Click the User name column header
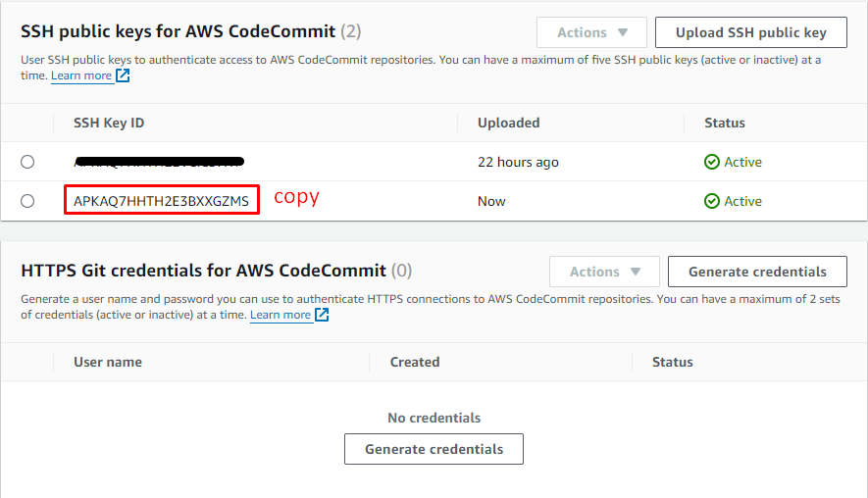The height and width of the screenshot is (498, 868). pos(108,362)
